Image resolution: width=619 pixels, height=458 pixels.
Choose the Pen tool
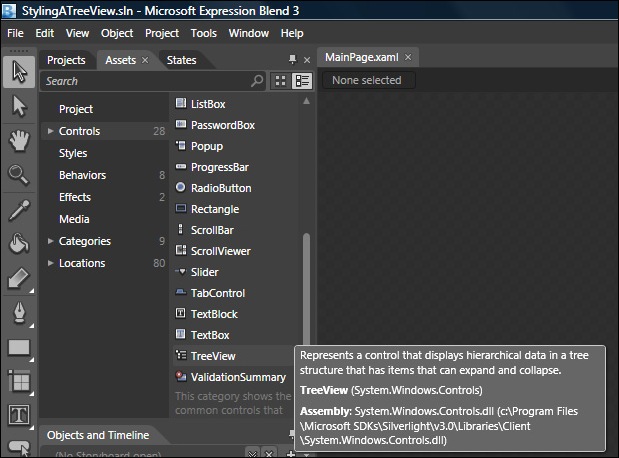point(19,313)
